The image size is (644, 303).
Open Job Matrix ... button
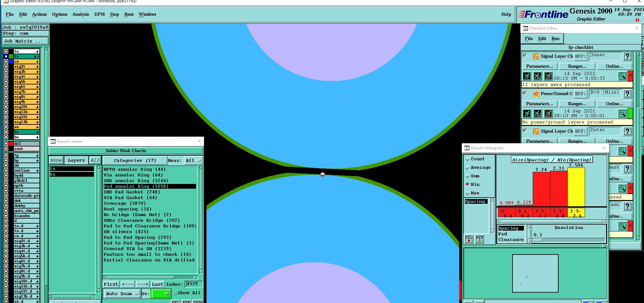point(26,41)
